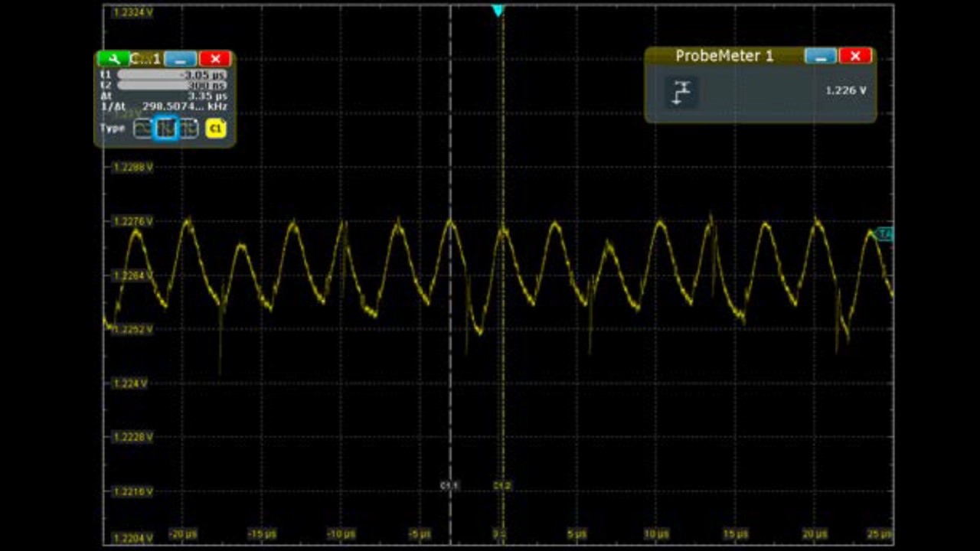Select the second cursor label at bottom of grid
This screenshot has height=551, width=980.
pyautogui.click(x=502, y=485)
